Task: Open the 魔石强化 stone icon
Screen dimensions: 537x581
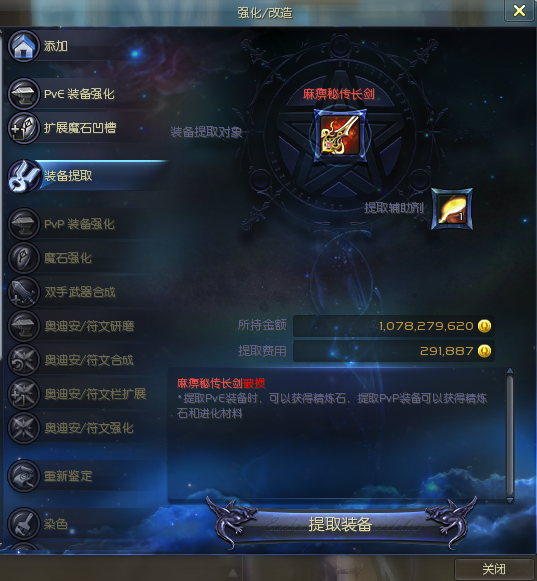Action: coord(24,258)
